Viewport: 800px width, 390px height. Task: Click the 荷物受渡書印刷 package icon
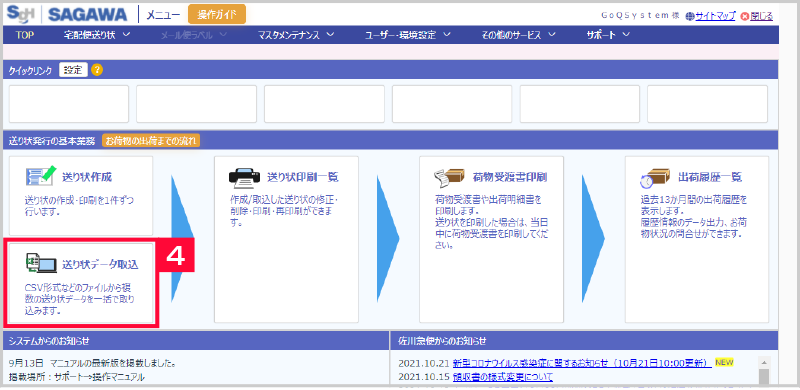(449, 177)
